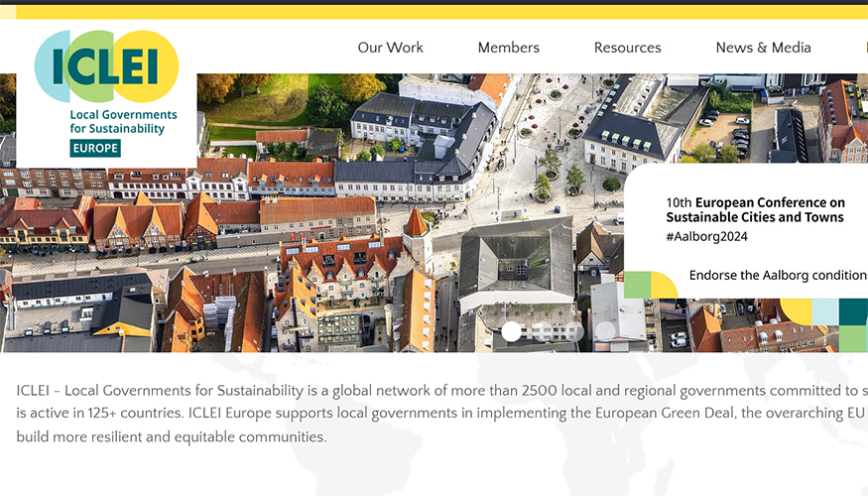The image size is (868, 496).
Task: Follow the 'Endorse the Aalborg condition' link
Action: click(778, 275)
